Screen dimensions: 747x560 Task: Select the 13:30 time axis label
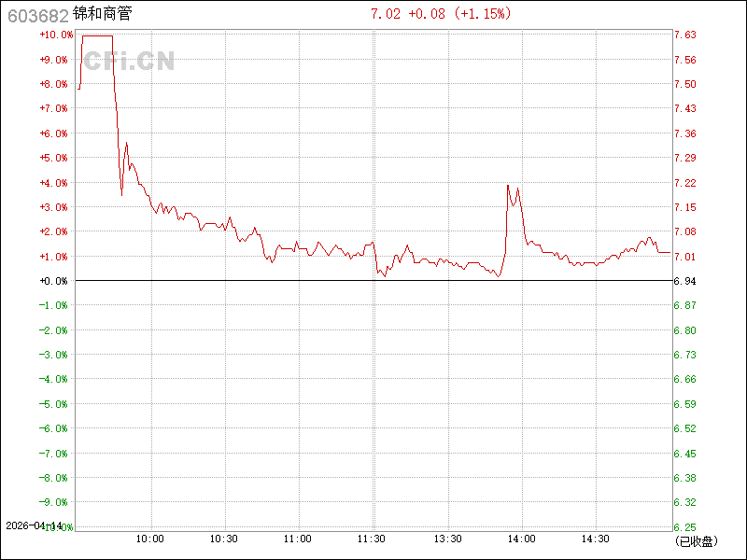tap(447, 539)
